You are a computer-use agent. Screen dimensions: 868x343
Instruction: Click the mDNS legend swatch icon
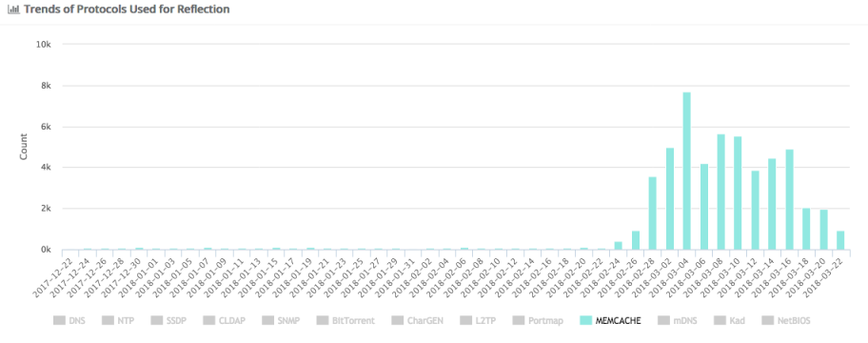click(664, 320)
